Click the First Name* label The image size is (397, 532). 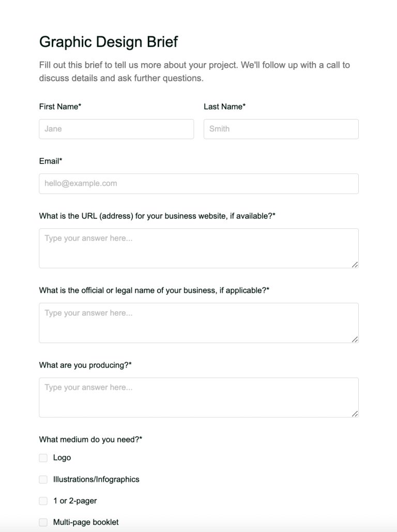pyautogui.click(x=59, y=107)
